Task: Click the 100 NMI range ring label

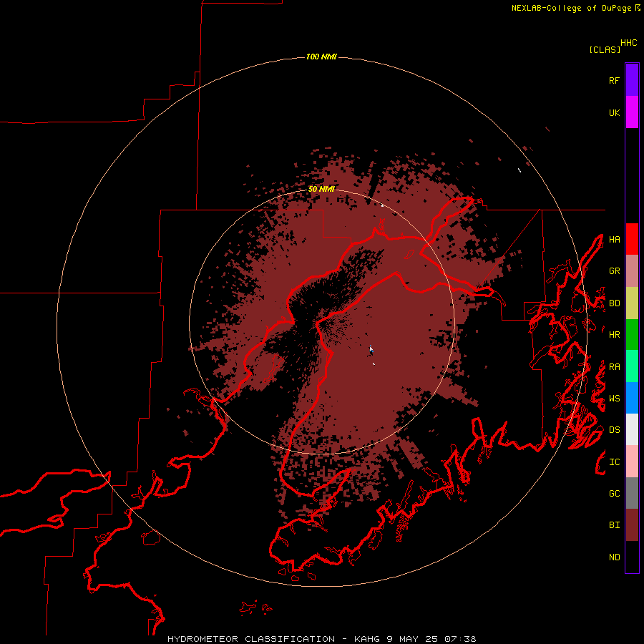Action: (x=321, y=57)
